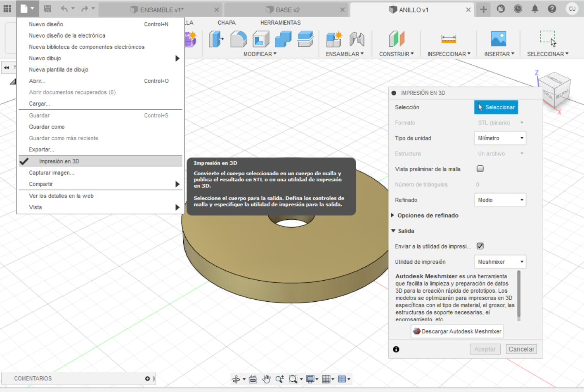This screenshot has height=392, width=584.
Task: Select the Combine tool icon
Action: point(283,39)
